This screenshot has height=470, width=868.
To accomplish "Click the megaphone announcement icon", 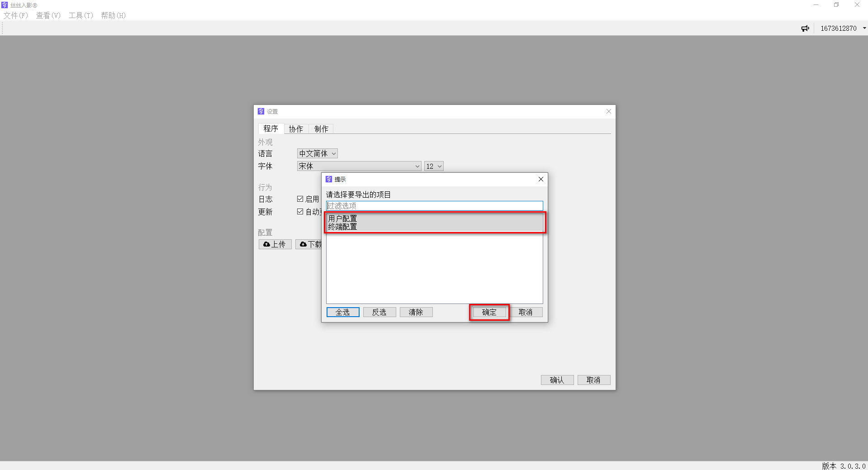I will pyautogui.click(x=805, y=28).
